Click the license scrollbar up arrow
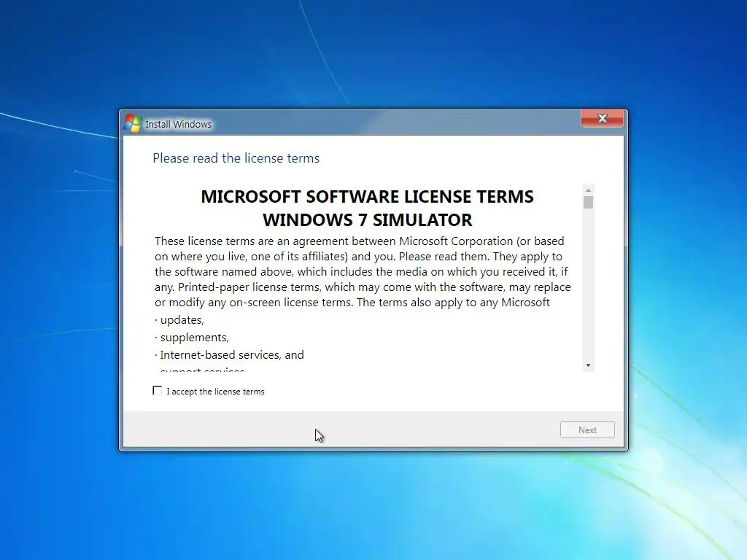This screenshot has height=560, width=747. click(x=589, y=190)
